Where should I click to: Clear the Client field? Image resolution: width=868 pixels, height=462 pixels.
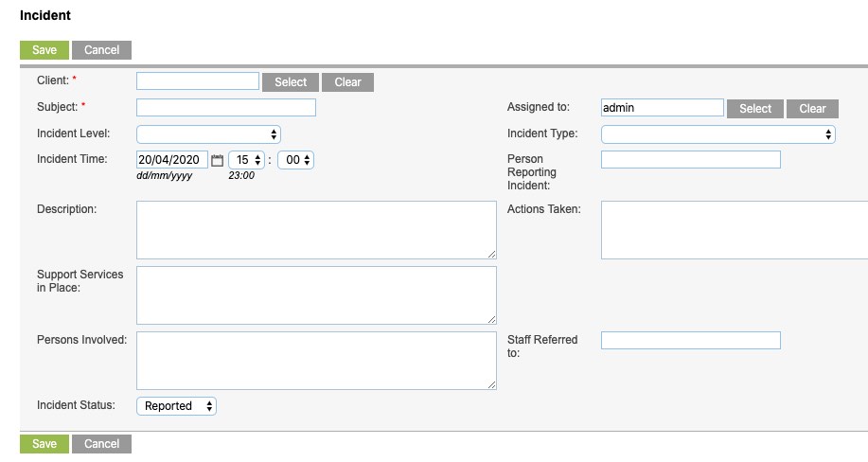click(347, 82)
